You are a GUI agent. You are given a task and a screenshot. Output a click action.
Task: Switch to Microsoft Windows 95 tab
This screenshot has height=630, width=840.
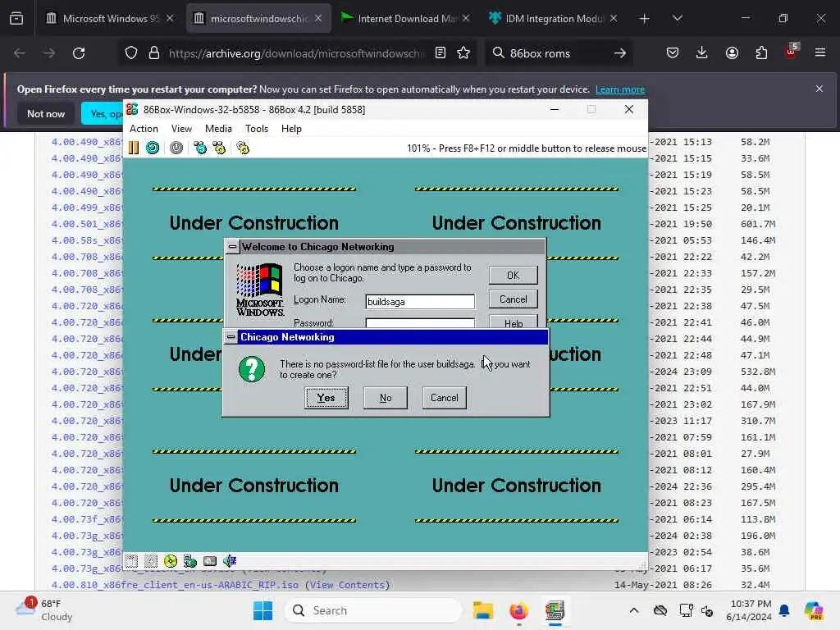point(110,19)
